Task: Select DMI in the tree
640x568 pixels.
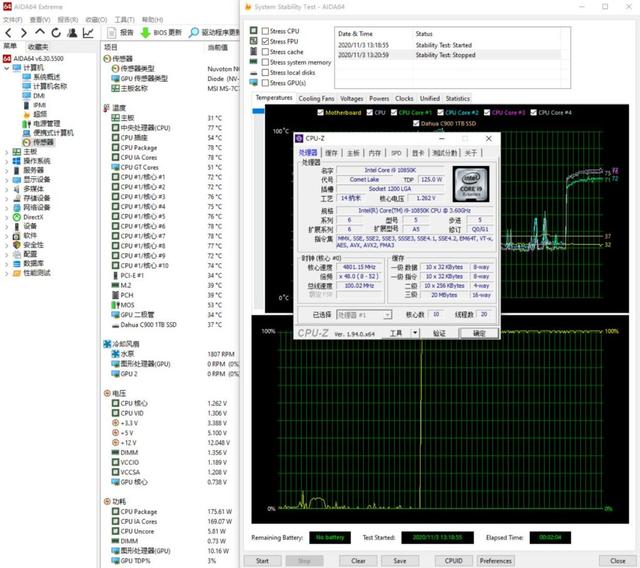Action: pos(34,95)
